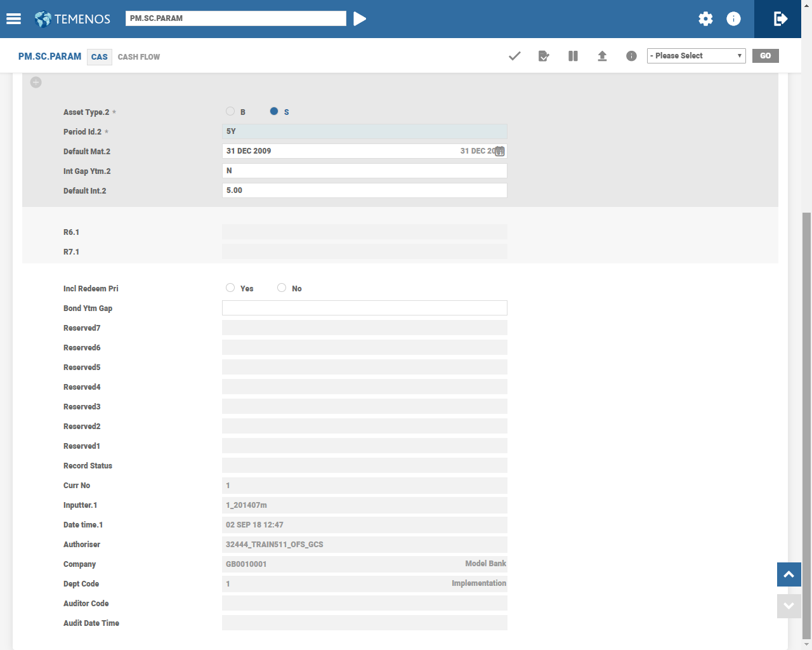Click the scroll to top arrow button
812x650 pixels.
point(789,574)
